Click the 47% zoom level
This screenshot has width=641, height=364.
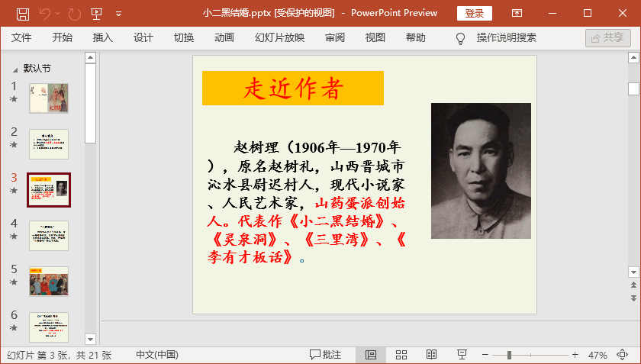point(598,355)
